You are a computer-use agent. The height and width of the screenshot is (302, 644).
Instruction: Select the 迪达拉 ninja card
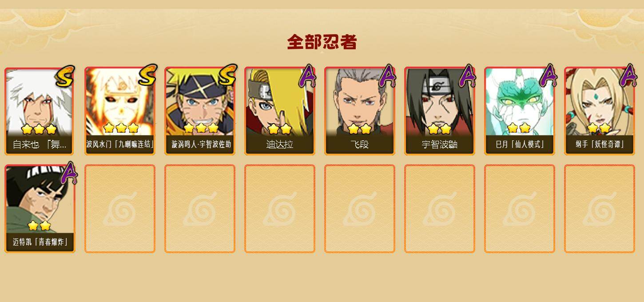(x=280, y=111)
